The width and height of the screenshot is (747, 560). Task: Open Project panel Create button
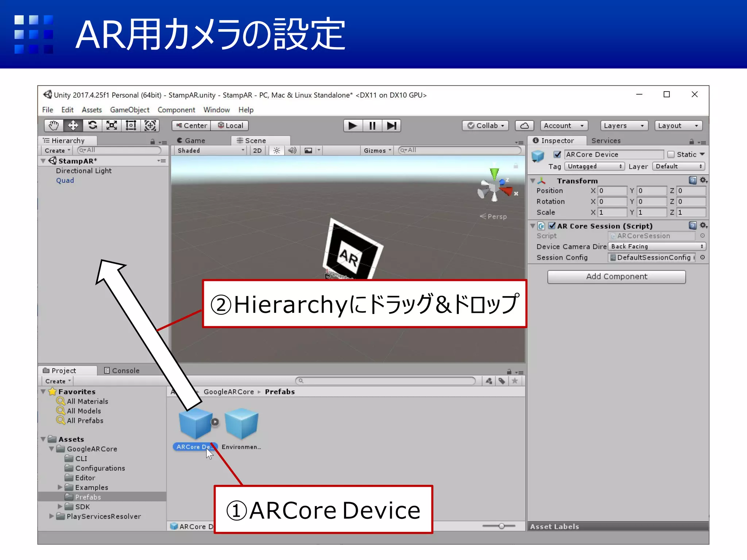(x=58, y=381)
